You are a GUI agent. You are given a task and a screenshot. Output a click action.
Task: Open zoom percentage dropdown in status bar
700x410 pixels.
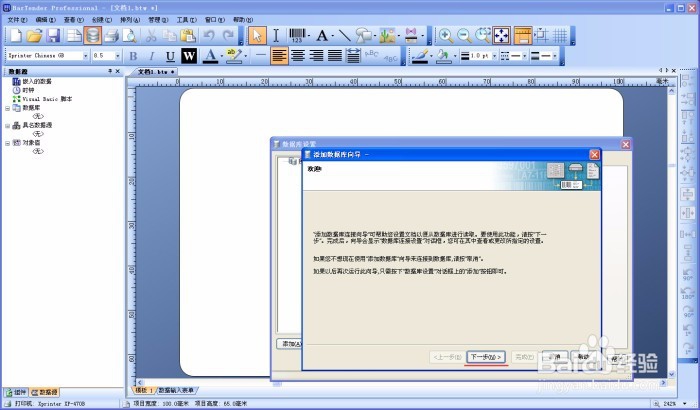684,403
